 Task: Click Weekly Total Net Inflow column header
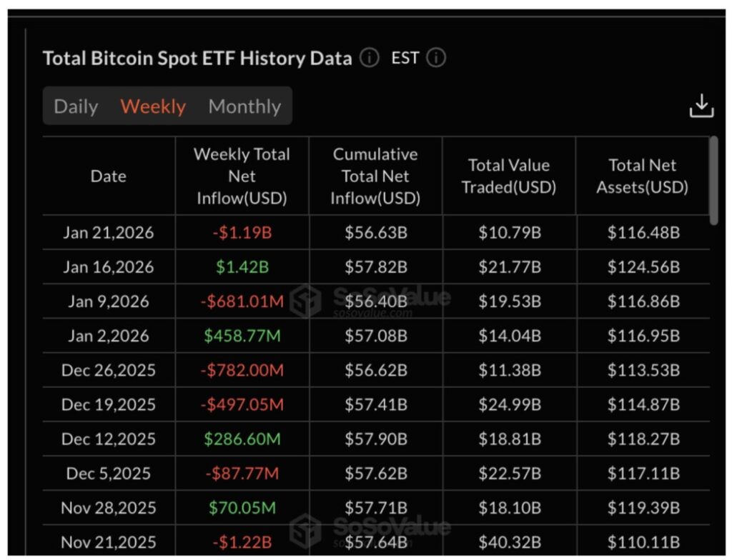pos(242,176)
